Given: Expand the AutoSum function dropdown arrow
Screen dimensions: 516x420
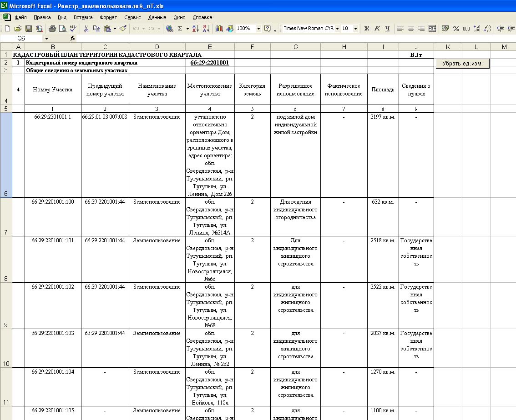Looking at the screenshot, I should [x=187, y=29].
